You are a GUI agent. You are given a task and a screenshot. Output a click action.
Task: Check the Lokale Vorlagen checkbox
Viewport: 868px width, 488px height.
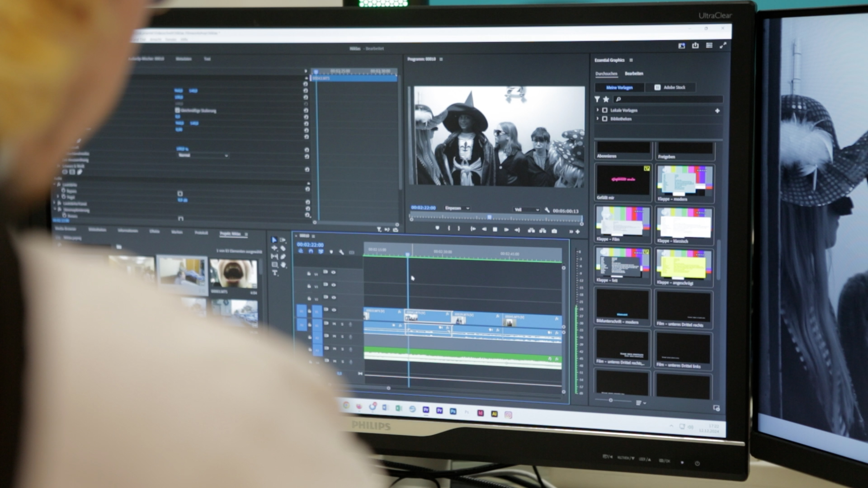[x=605, y=110]
